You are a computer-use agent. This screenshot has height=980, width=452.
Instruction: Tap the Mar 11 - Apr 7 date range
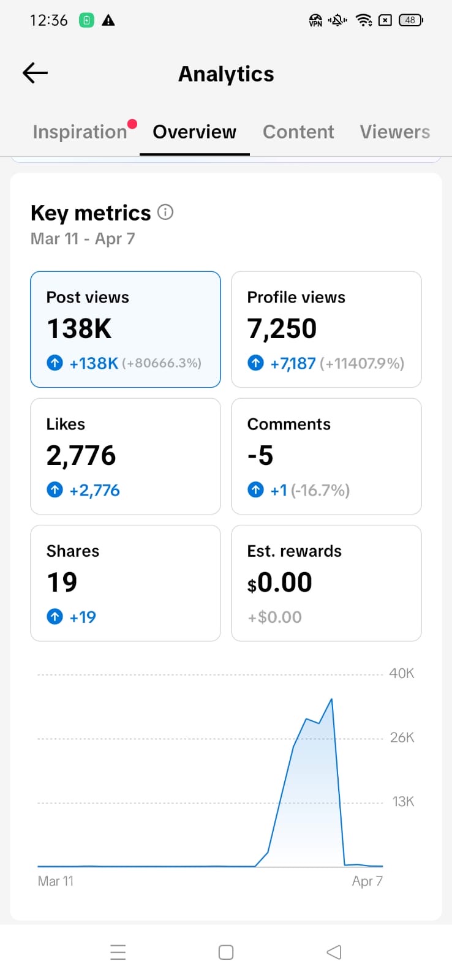pos(83,239)
